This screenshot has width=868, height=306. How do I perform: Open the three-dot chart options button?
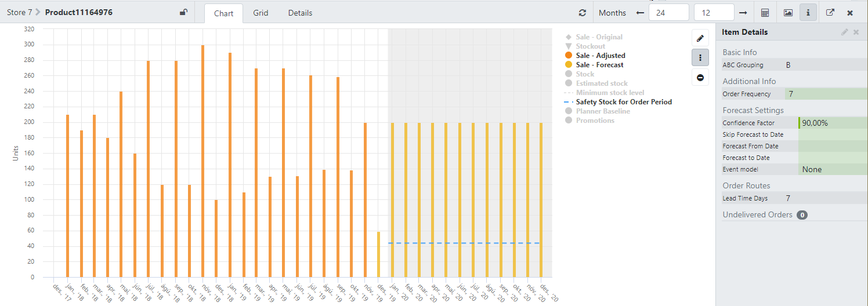click(x=700, y=57)
